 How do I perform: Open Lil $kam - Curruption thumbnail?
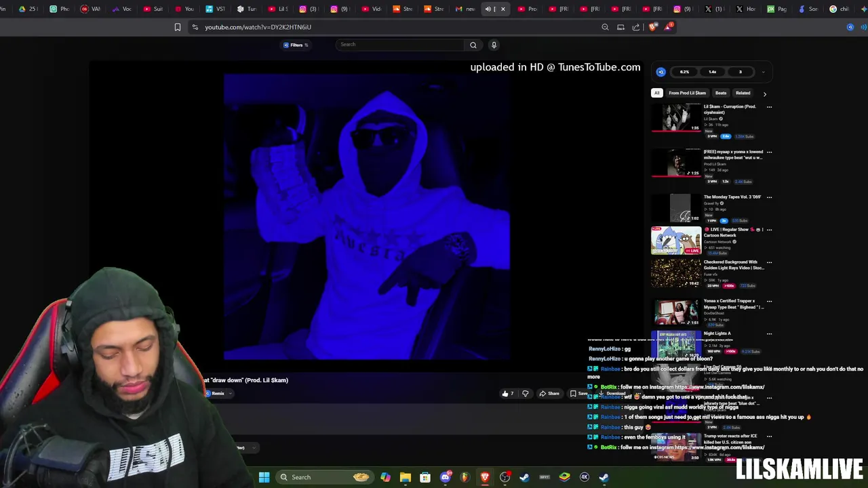[676, 118]
